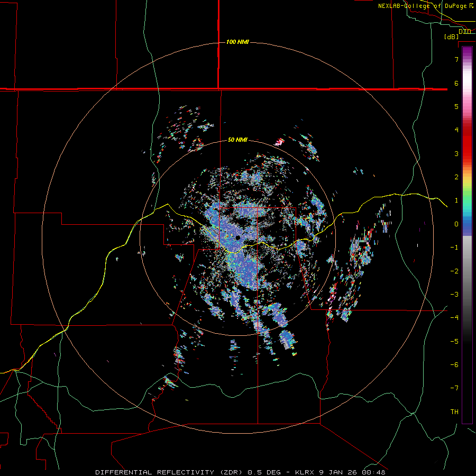Click the -3 value on color scale

[x=454, y=295]
